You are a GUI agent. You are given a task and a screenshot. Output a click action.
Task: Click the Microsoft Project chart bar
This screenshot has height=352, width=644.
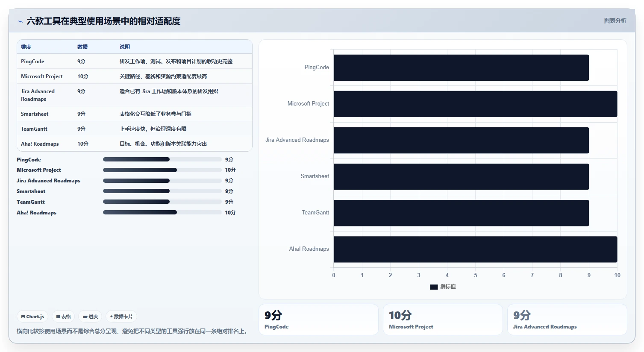475,104
